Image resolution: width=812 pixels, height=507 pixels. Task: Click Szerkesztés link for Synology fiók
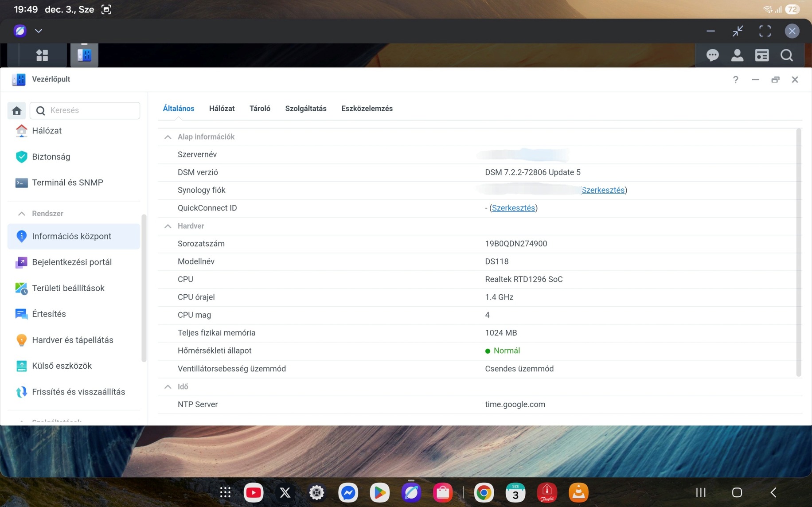pos(603,190)
